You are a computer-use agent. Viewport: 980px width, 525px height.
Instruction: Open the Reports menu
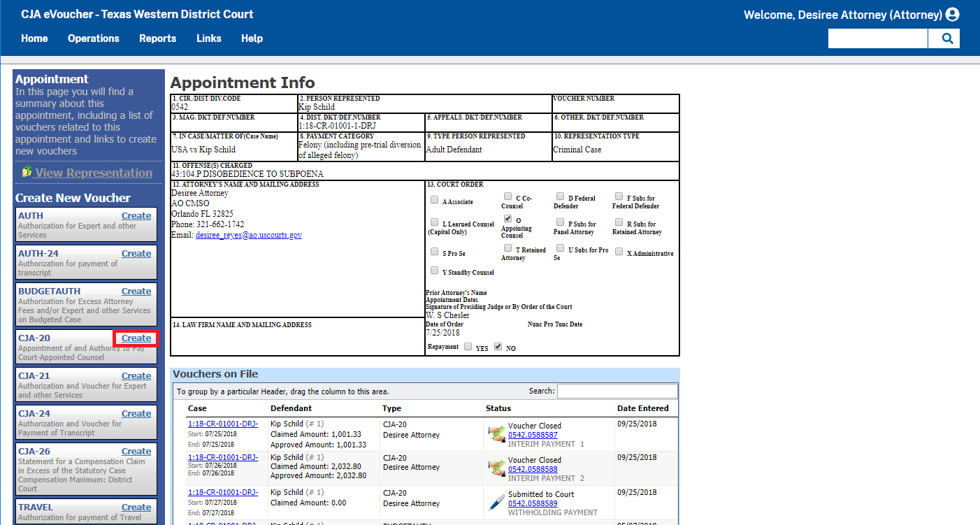[157, 38]
